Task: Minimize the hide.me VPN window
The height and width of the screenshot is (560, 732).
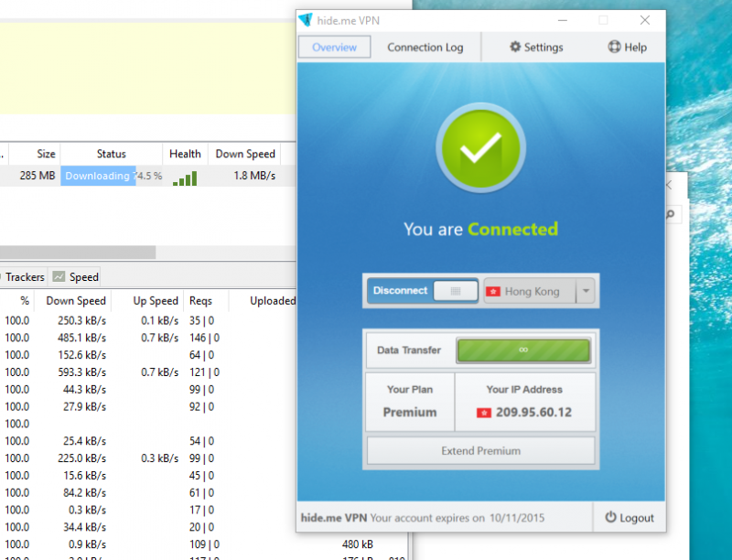Action: 563,20
